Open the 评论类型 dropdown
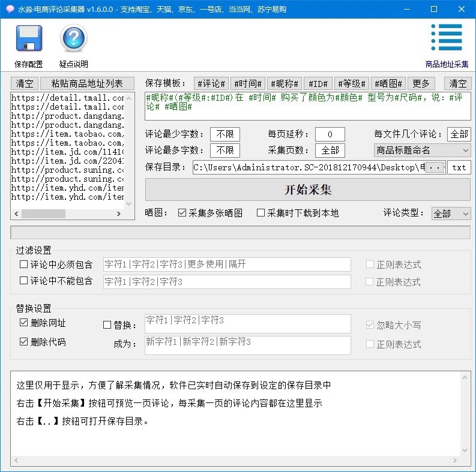This screenshot has width=476, height=472. click(x=451, y=214)
